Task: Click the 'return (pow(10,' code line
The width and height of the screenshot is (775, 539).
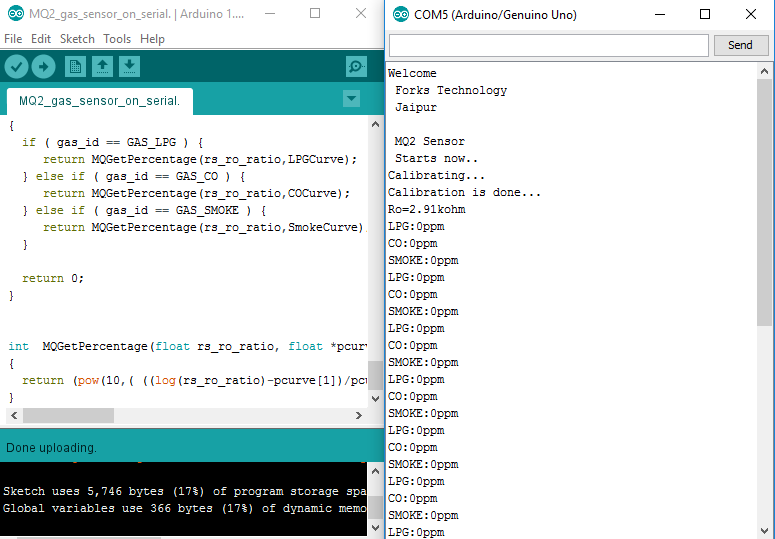Action: [194, 380]
